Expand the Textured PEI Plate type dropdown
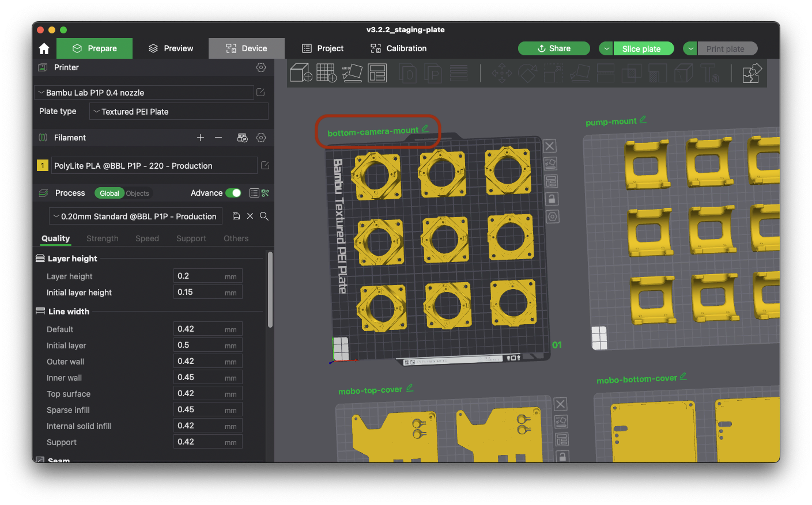This screenshot has height=505, width=812. tap(179, 112)
